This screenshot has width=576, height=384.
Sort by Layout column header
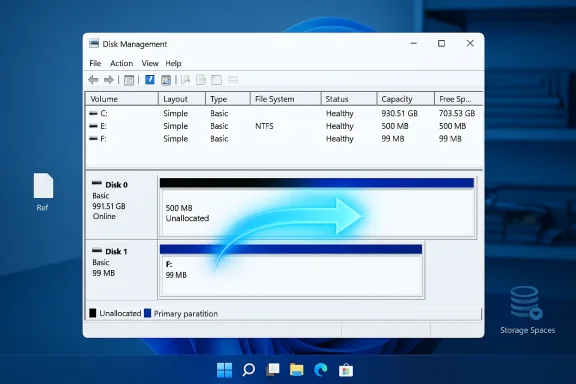[x=182, y=99]
